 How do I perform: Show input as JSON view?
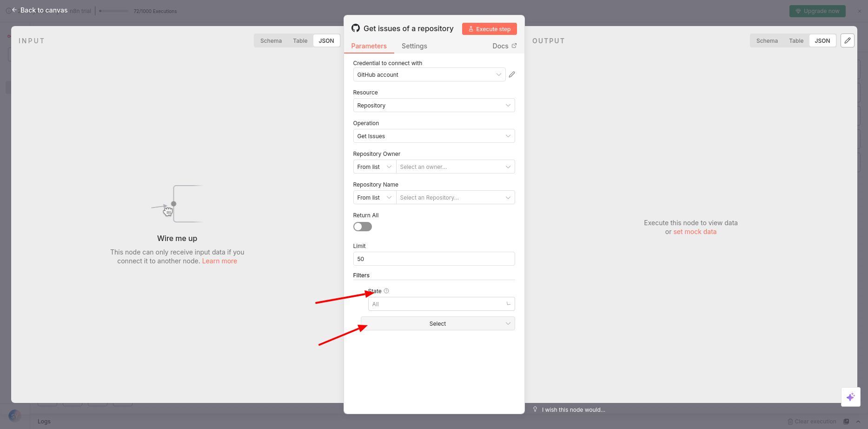[x=326, y=40]
